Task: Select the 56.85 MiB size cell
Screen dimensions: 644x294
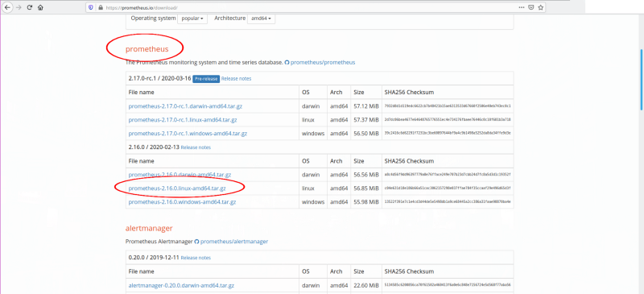Action: [366, 188]
